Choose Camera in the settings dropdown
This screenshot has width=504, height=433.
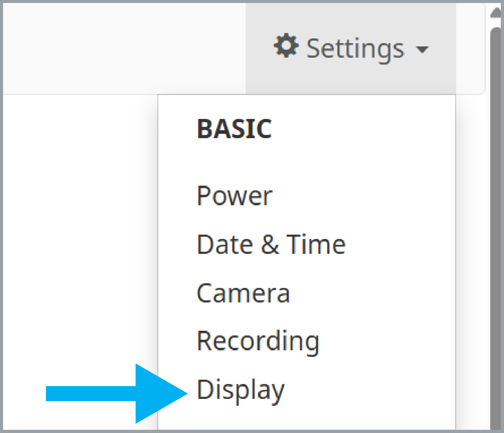[243, 293]
